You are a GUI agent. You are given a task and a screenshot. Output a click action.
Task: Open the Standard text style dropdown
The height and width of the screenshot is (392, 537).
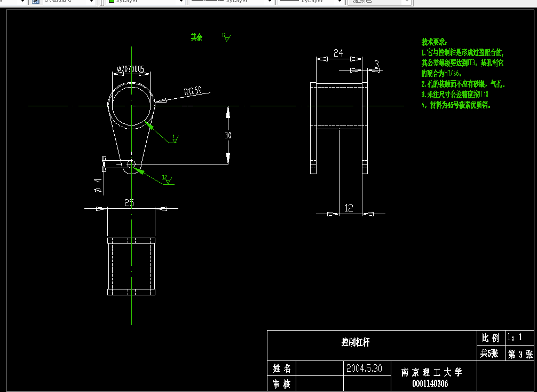click(91, 2)
